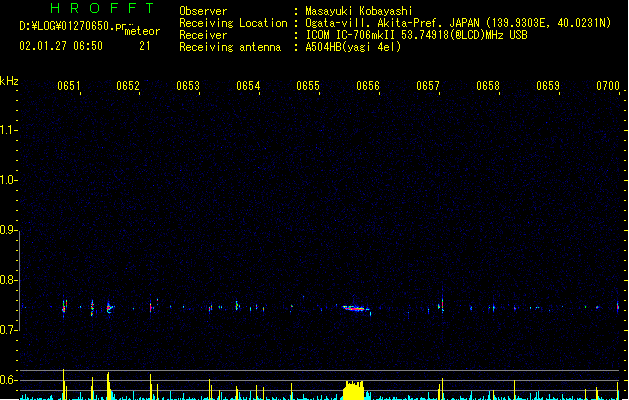This screenshot has width=629, height=400.
Task: Click the wide yellow intensity block near 0656
Action: coord(353,390)
